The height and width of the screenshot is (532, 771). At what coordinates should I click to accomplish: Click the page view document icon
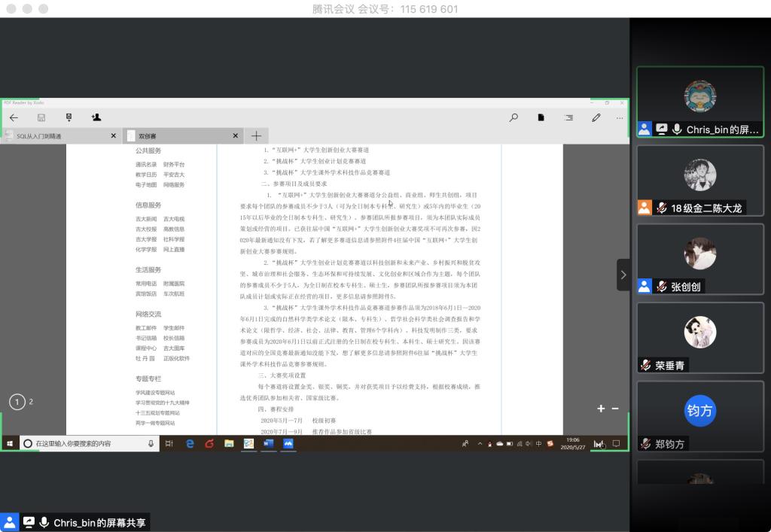click(x=541, y=118)
